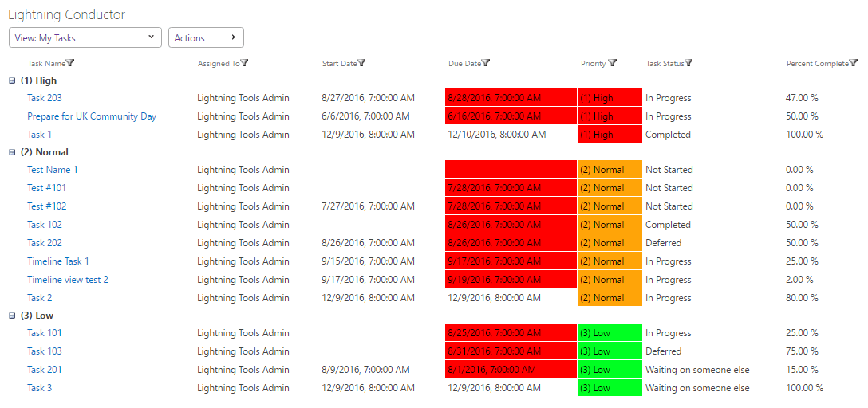Open the Timeline view test 2 link
Screen dimensions: 868x408
coord(68,279)
